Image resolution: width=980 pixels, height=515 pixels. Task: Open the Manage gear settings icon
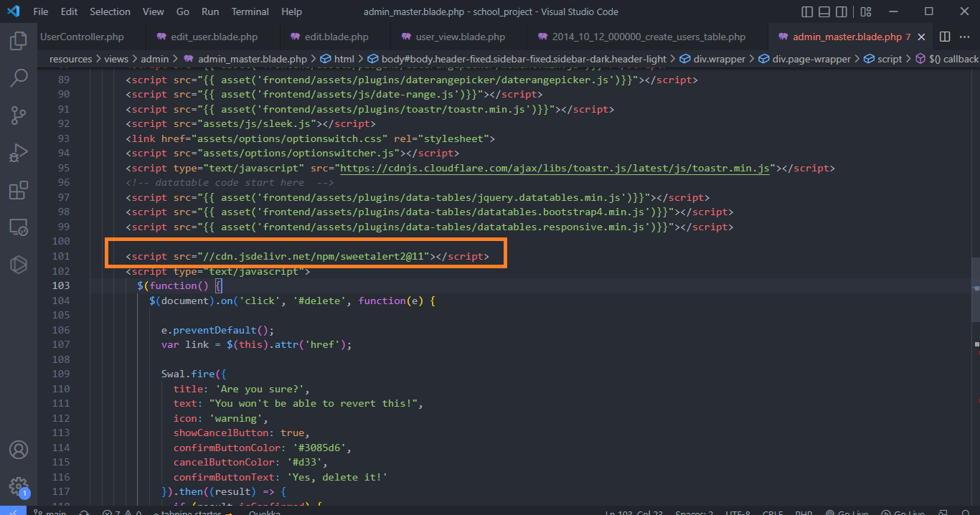click(x=18, y=486)
